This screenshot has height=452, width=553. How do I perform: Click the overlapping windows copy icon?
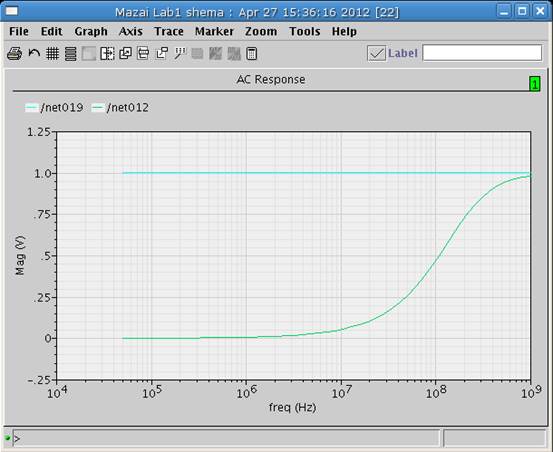point(125,54)
